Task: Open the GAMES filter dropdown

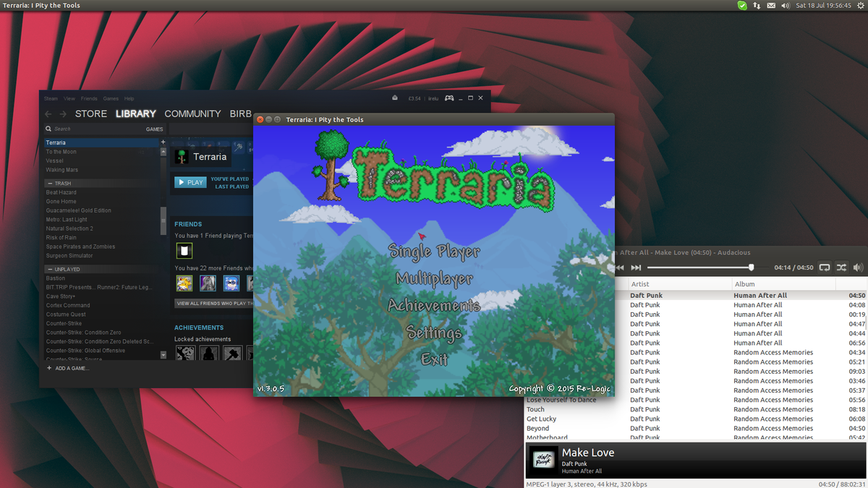Action: click(x=155, y=129)
